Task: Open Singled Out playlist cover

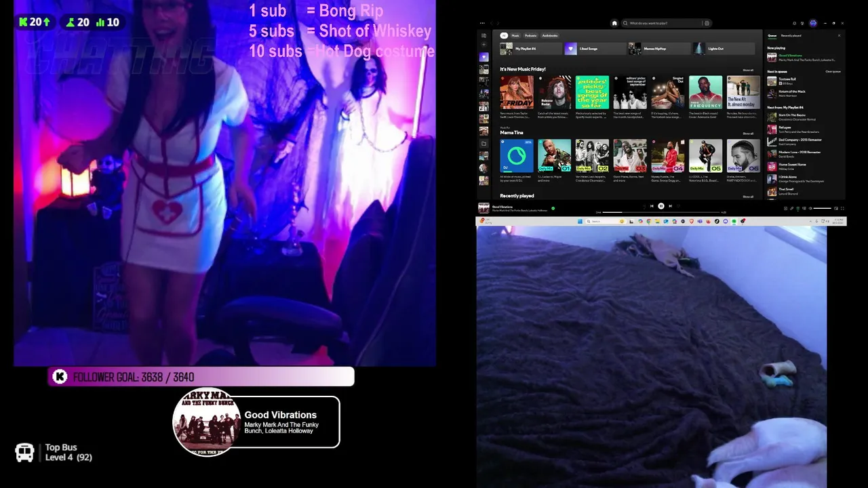Action: 668,92
